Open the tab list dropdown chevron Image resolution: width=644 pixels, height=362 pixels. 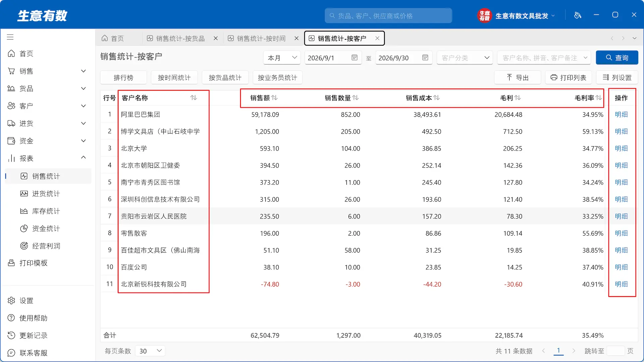(635, 38)
